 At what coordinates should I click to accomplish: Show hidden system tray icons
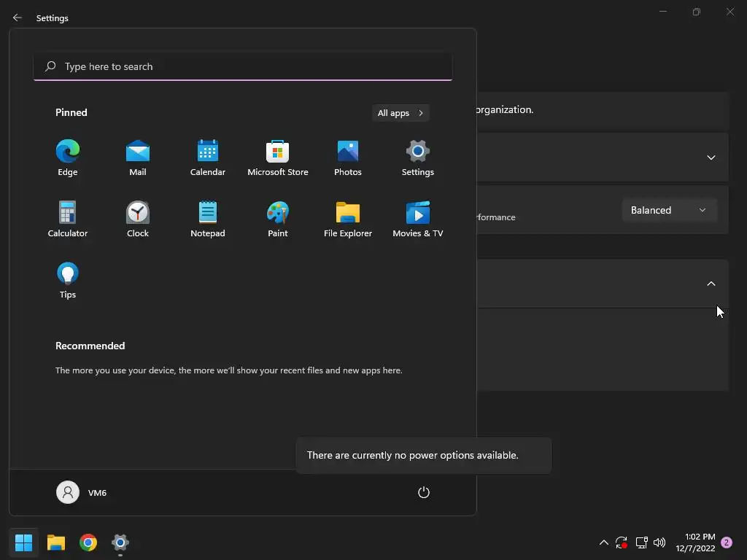603,542
